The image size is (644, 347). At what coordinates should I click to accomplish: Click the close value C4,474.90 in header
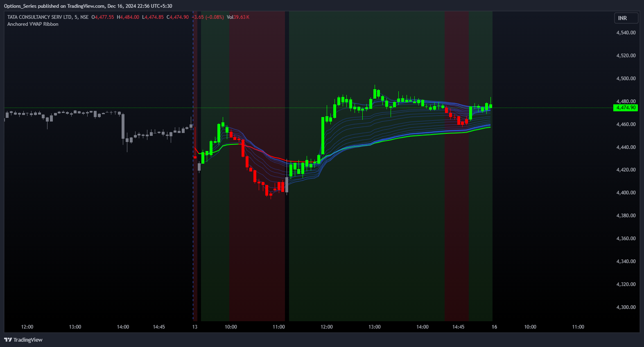(178, 17)
